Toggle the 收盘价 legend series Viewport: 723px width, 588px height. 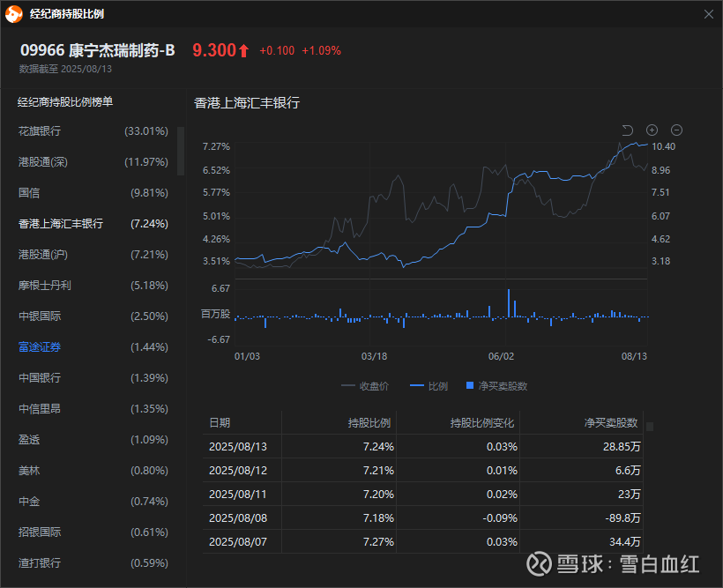365,386
